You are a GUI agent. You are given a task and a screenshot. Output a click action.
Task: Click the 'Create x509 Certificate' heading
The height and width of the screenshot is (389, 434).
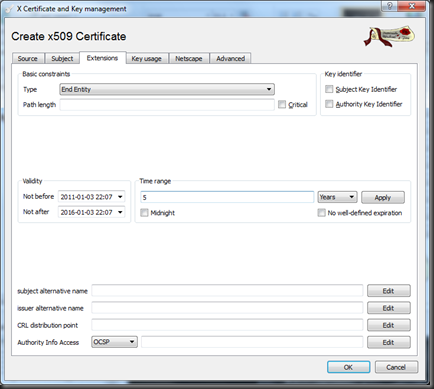point(69,36)
